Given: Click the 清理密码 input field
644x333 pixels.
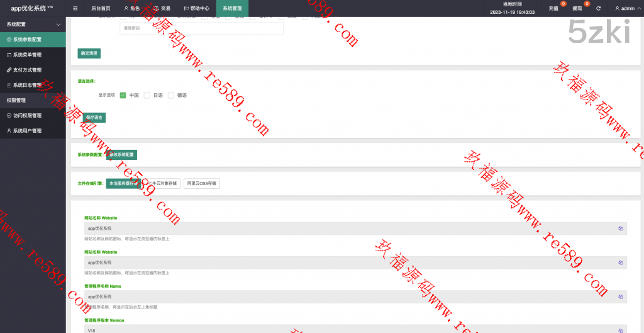Looking at the screenshot, I should [x=201, y=28].
